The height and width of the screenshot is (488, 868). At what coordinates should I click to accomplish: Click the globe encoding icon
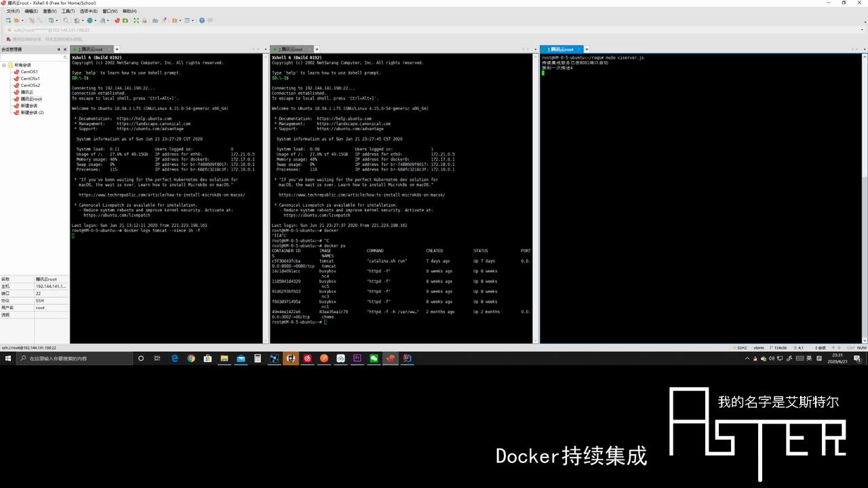tap(90, 20)
